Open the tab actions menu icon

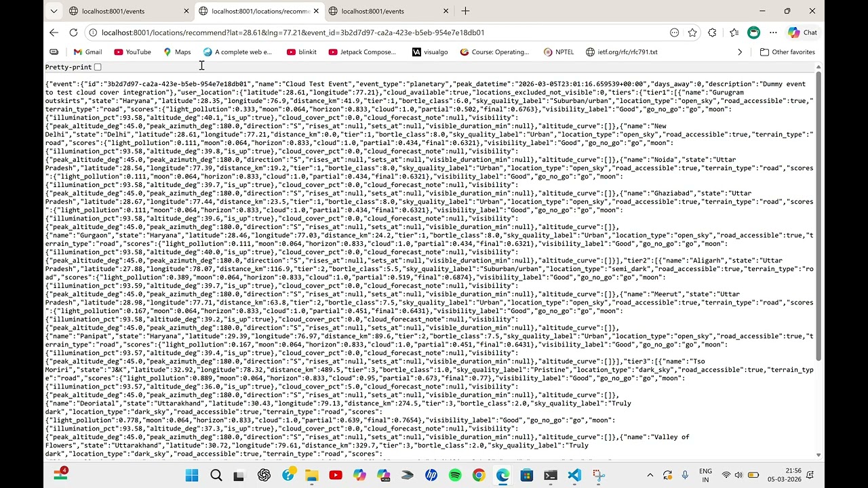tap(54, 11)
